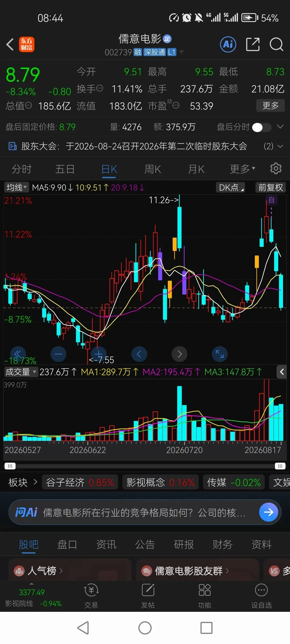Image resolution: width=290 pixels, height=644 pixels.
Task: Expand 板块 sector list arrow
Action: coord(35,482)
